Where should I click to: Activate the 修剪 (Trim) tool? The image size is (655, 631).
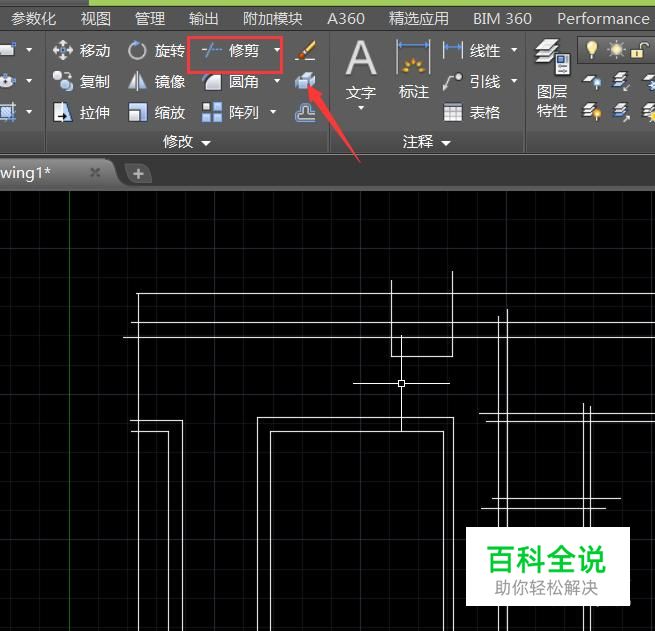coord(231,51)
